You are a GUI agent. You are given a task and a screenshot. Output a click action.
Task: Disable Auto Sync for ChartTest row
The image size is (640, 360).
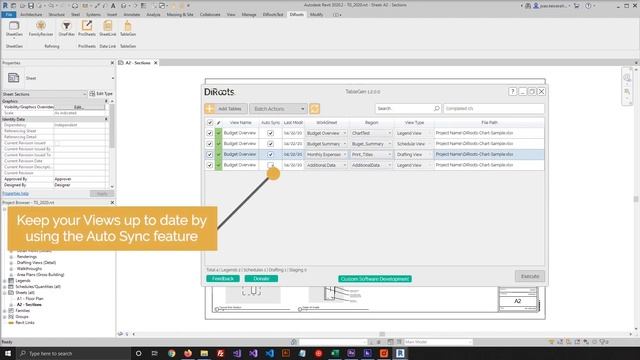coord(270,133)
